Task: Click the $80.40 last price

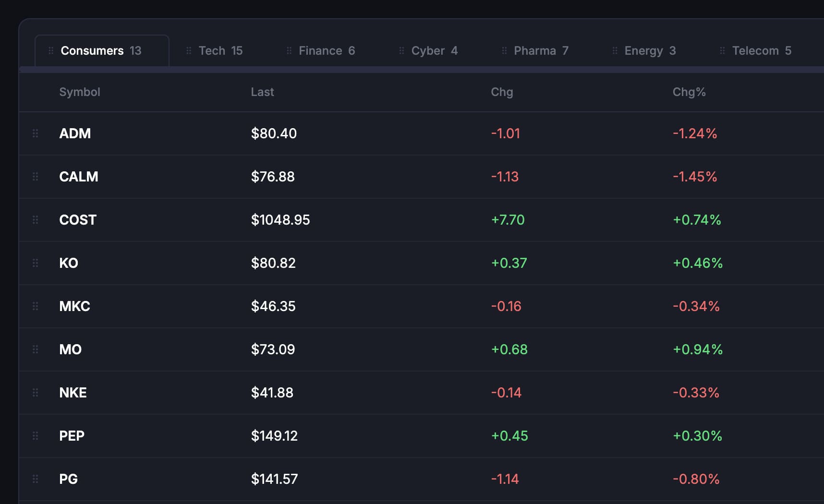Action: (274, 133)
